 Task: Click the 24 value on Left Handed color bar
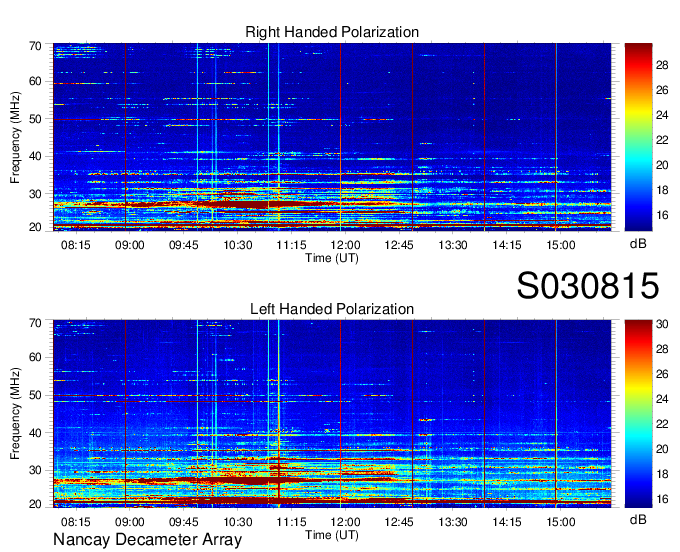662,399
